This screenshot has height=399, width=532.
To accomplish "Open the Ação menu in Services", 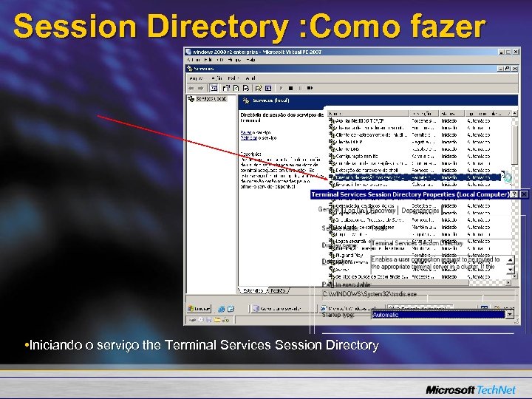I will (216, 78).
